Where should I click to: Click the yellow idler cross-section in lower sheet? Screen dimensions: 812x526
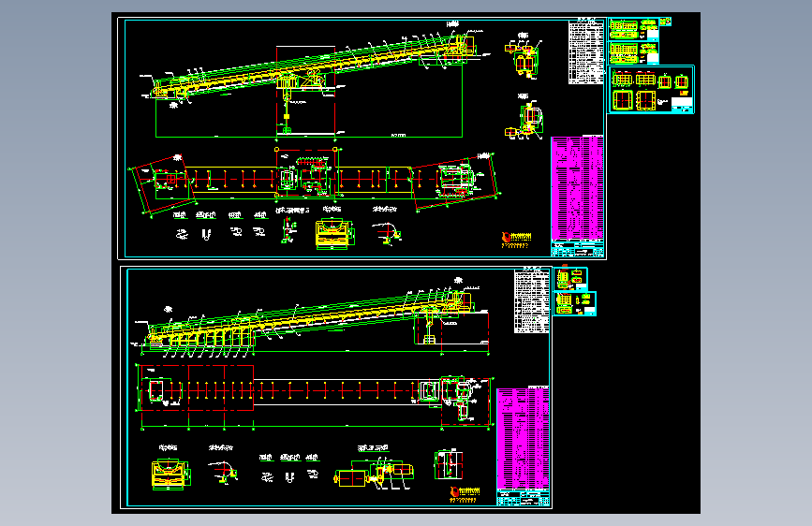(170, 474)
